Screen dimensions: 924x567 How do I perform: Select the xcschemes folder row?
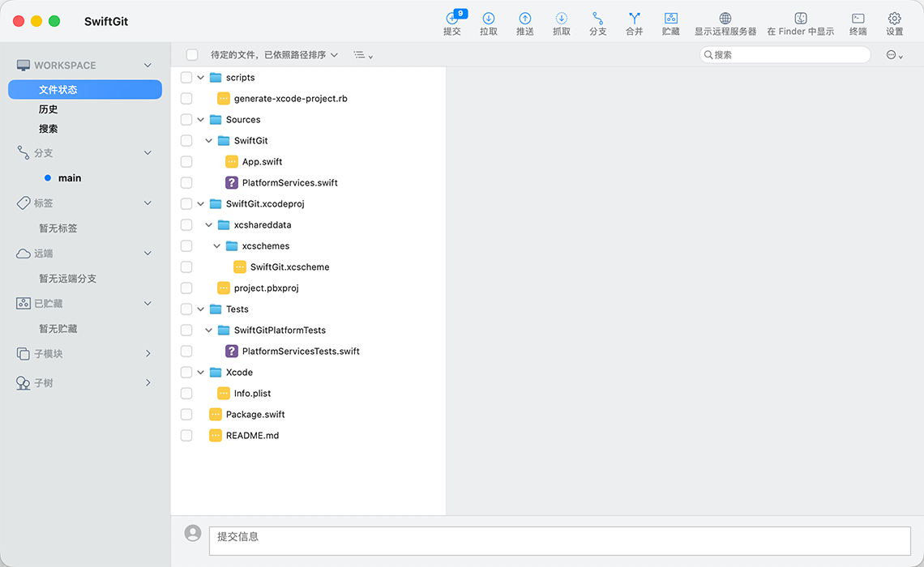pyautogui.click(x=309, y=246)
